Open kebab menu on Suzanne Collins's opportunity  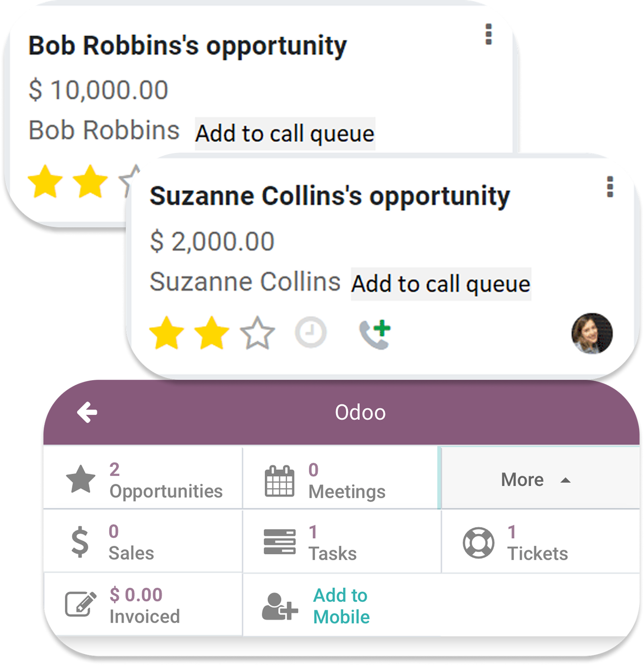610,187
